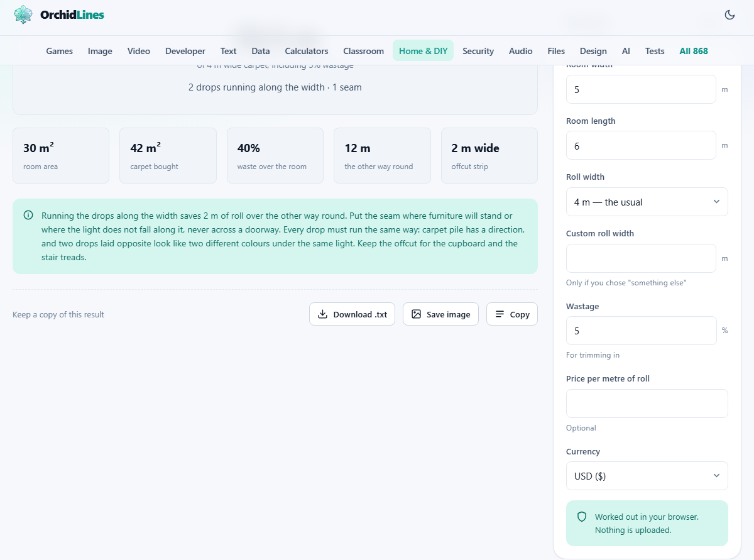Open the Currency dropdown showing USD ($)
This screenshot has height=560, width=754.
(647, 476)
